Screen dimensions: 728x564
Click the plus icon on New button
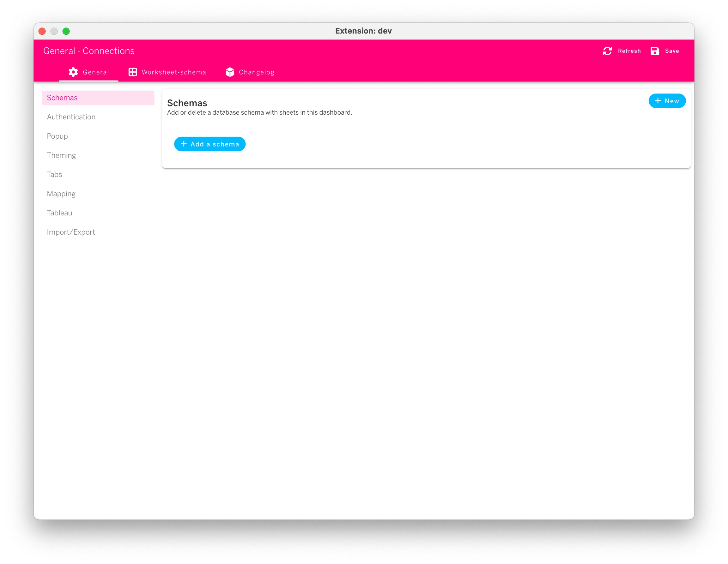click(x=658, y=101)
